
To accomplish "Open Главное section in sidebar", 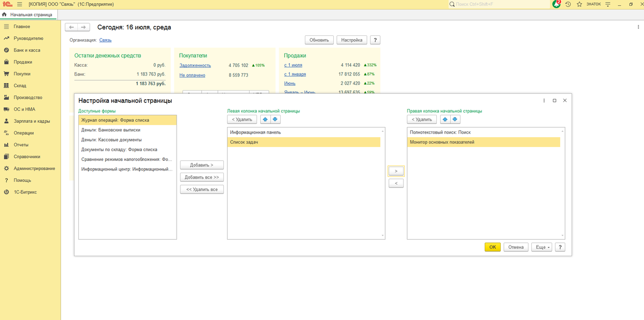I will tap(22, 26).
